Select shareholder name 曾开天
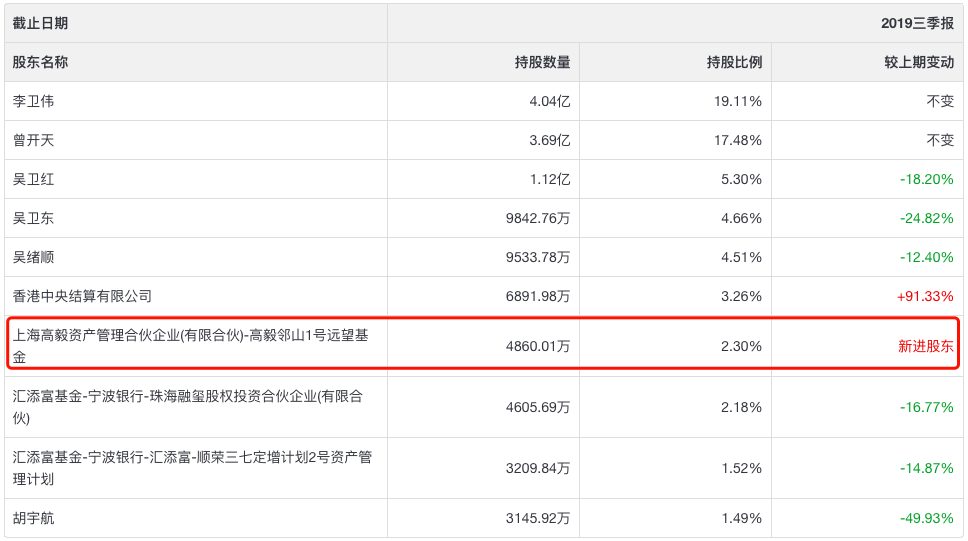968x541 pixels. click(x=33, y=140)
